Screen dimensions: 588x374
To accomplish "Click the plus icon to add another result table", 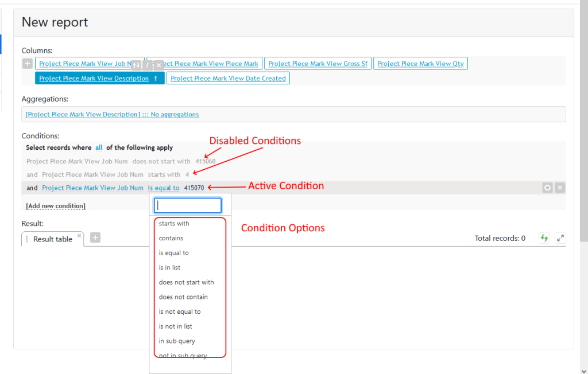I will pyautogui.click(x=95, y=237).
